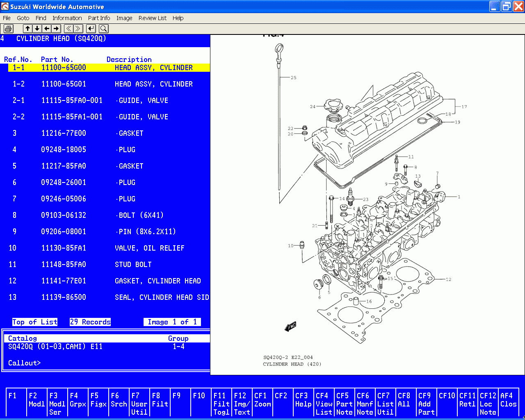Select part 11216-77E00 GASKET
This screenshot has width=525, height=420.
click(x=109, y=133)
